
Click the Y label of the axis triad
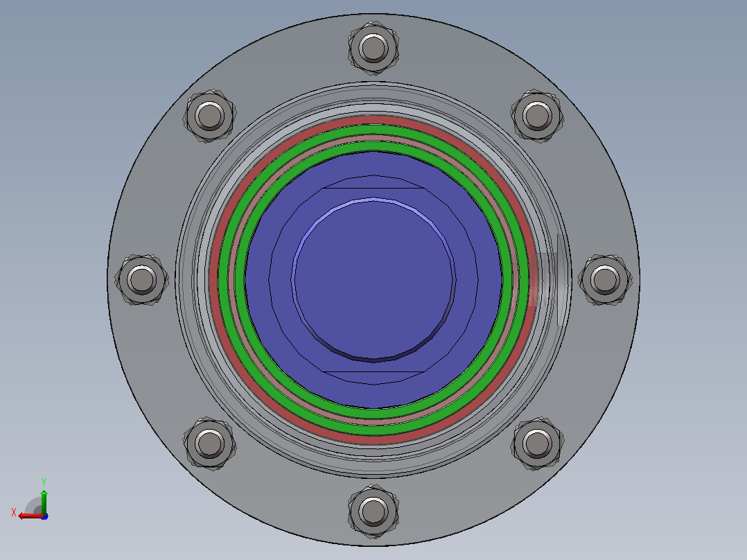[x=44, y=482]
